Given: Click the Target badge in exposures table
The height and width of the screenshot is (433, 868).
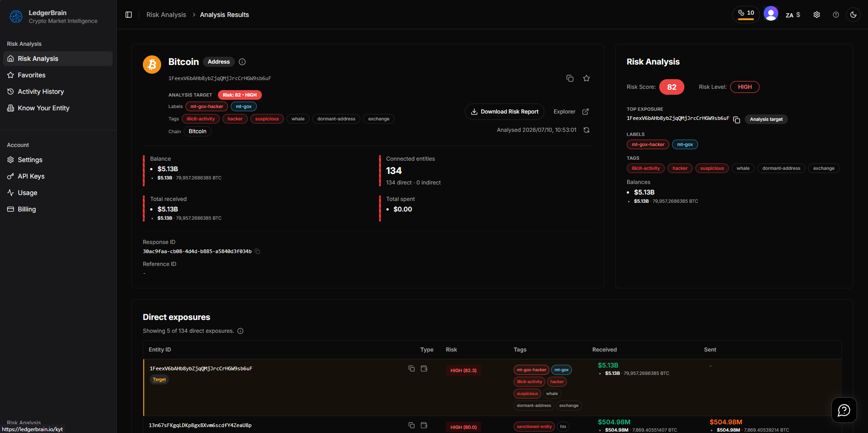Looking at the screenshot, I should (x=159, y=379).
